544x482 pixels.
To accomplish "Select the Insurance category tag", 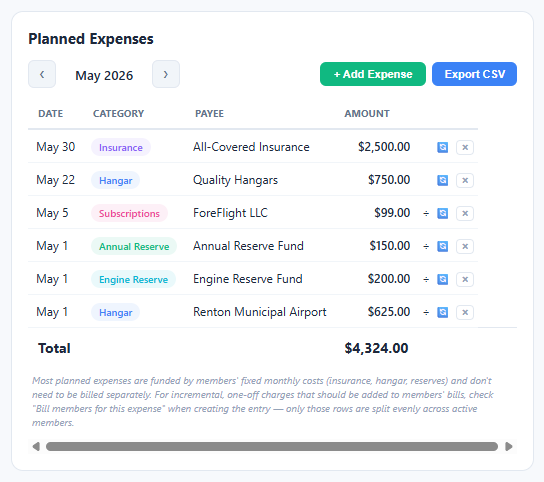I will [x=121, y=147].
